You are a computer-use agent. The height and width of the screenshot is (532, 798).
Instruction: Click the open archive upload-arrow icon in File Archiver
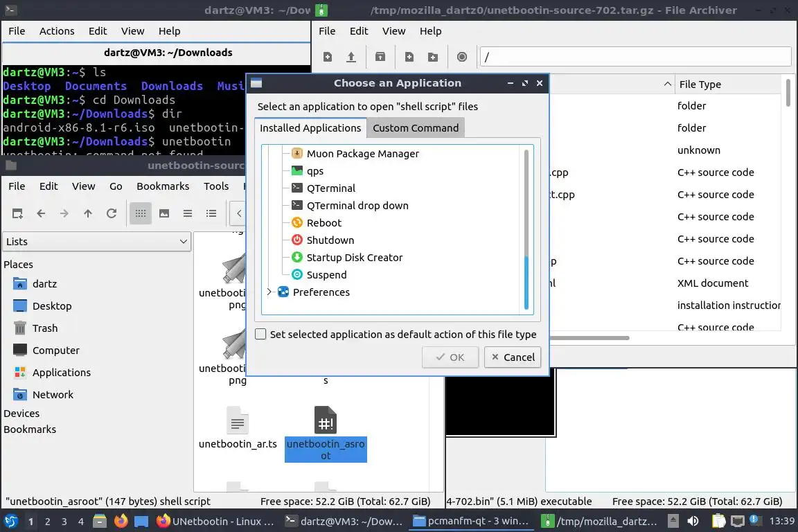(351, 57)
